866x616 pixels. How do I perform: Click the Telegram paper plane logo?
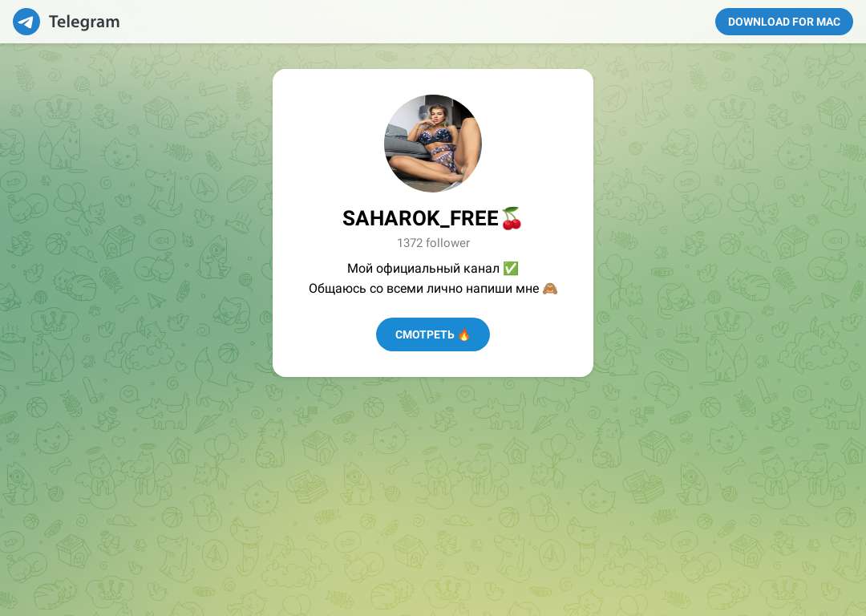click(26, 22)
